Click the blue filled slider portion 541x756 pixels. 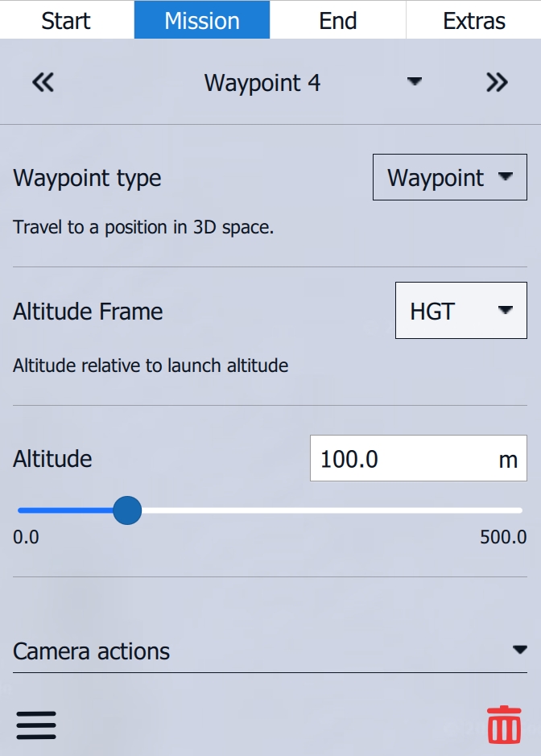(64, 510)
